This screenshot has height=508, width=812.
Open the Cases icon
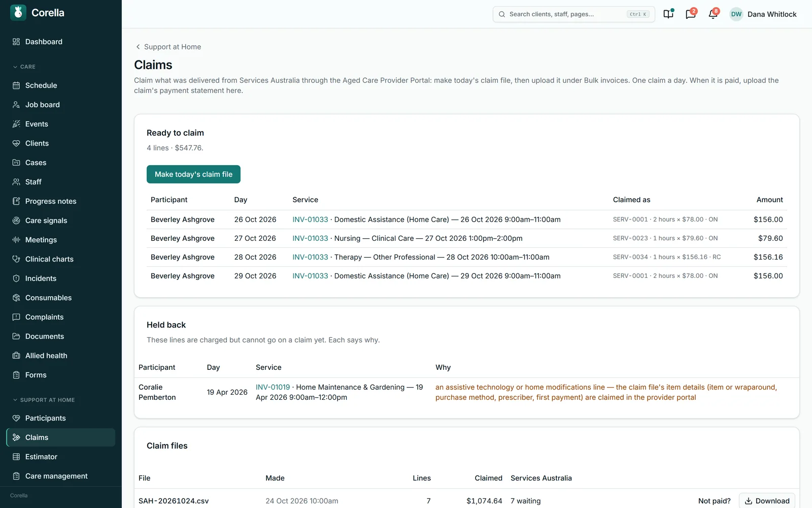click(x=16, y=163)
